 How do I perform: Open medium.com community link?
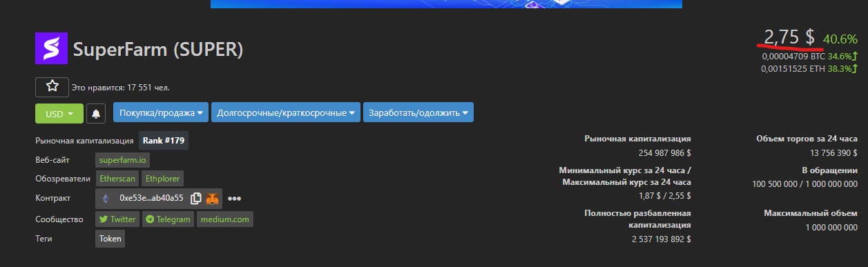coord(225,219)
